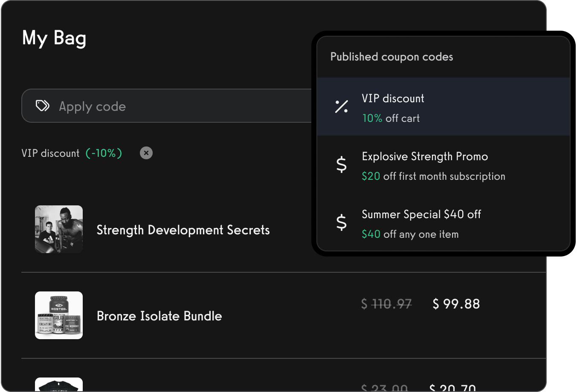Click the strikethrough price $110.97

pos(385,304)
